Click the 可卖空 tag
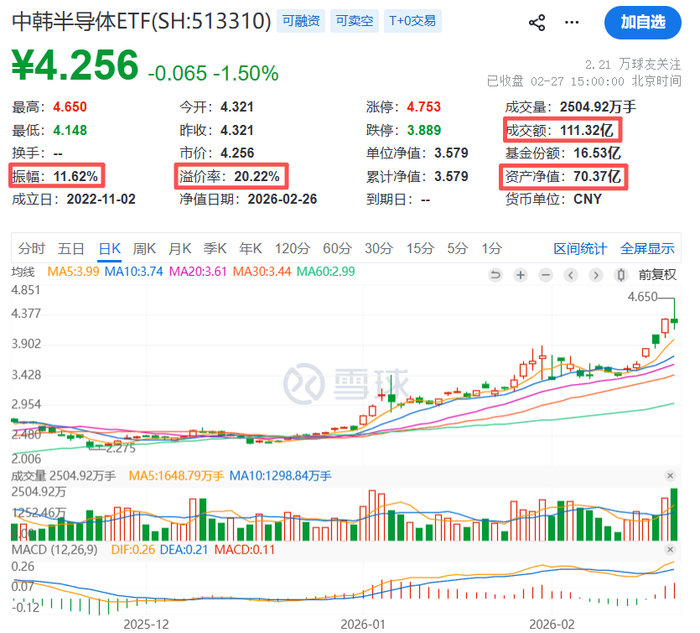The height and width of the screenshot is (633, 700). [x=354, y=21]
